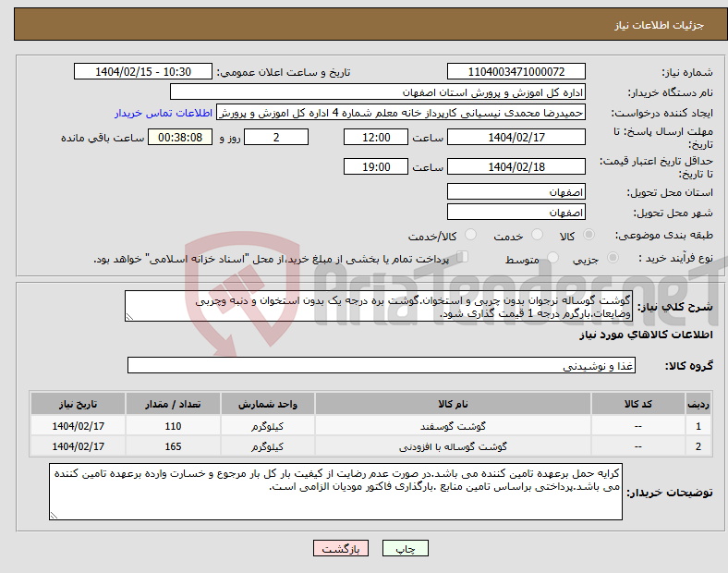Click the announcement date field 1404/02/15 - 10:30
This screenshot has height=573, width=728.
143,71
